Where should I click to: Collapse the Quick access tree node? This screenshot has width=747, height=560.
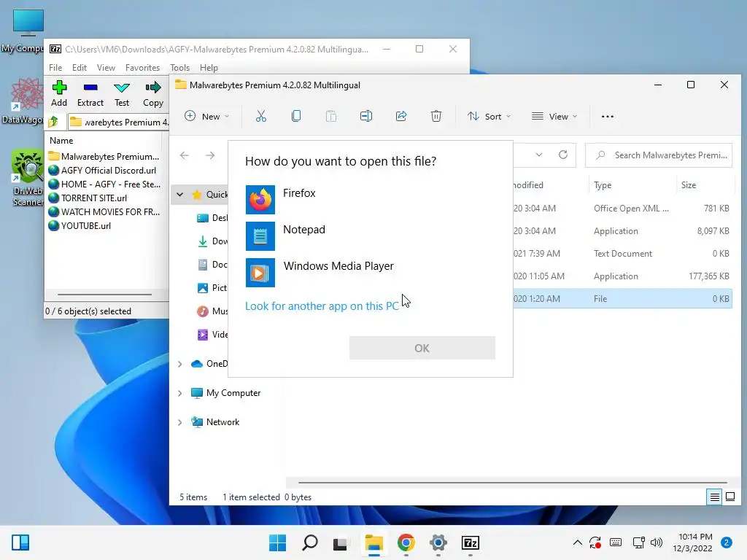180,194
